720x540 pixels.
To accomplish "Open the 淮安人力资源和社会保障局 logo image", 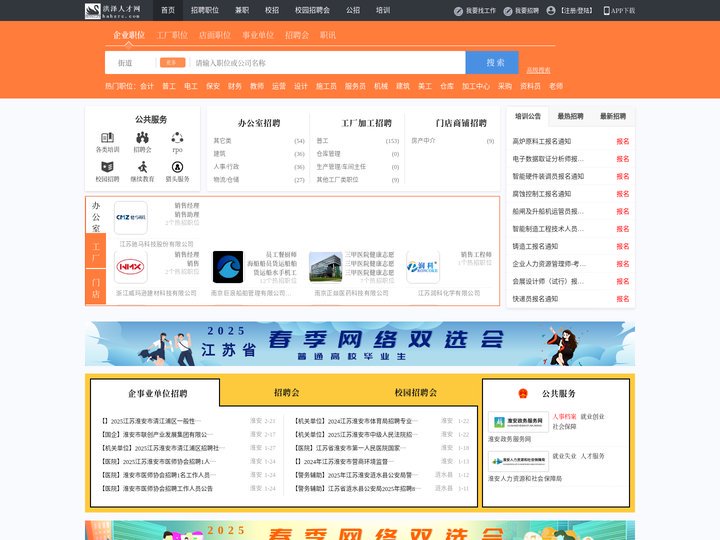I will pyautogui.click(x=518, y=461).
